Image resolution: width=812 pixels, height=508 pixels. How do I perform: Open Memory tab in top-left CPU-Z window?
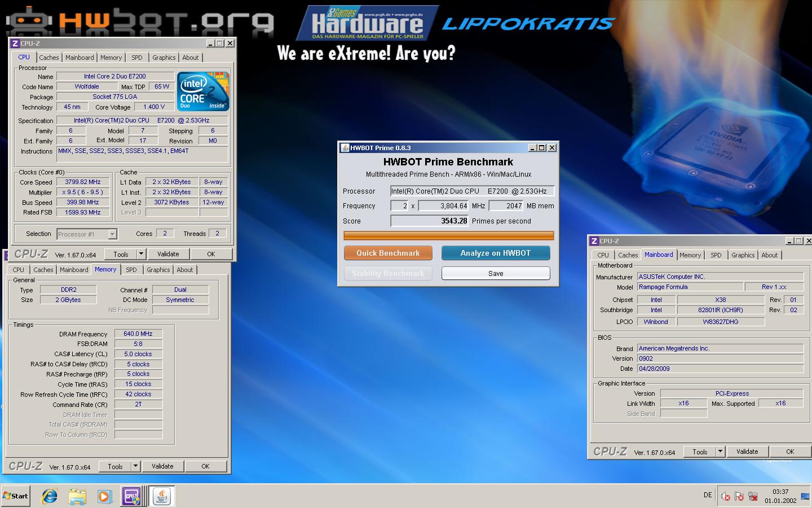pyautogui.click(x=111, y=58)
